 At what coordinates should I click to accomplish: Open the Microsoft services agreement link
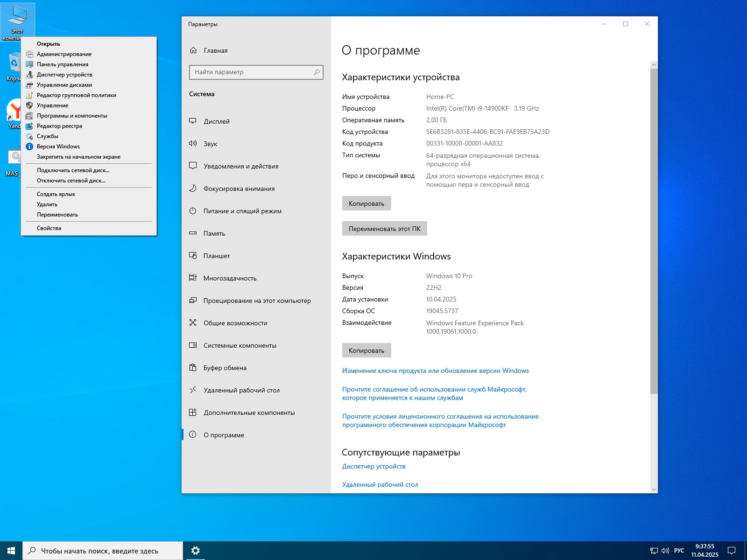434,393
